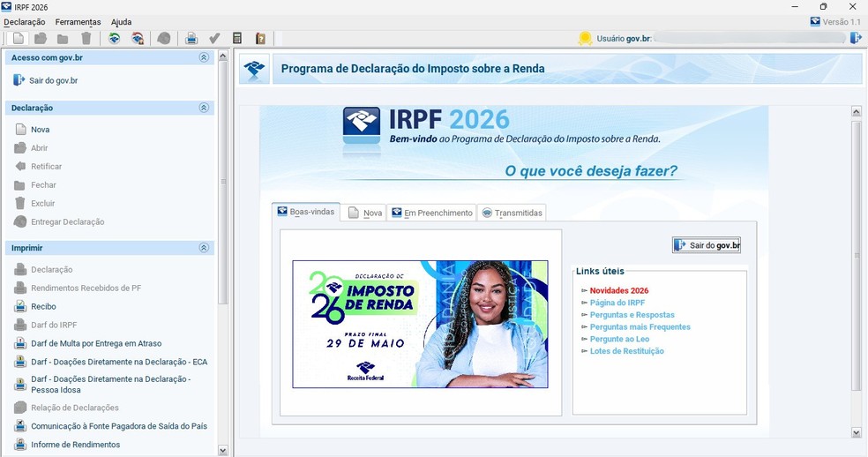Click the open declaration toolbar icon
This screenshot has width=868, height=457.
(41, 38)
